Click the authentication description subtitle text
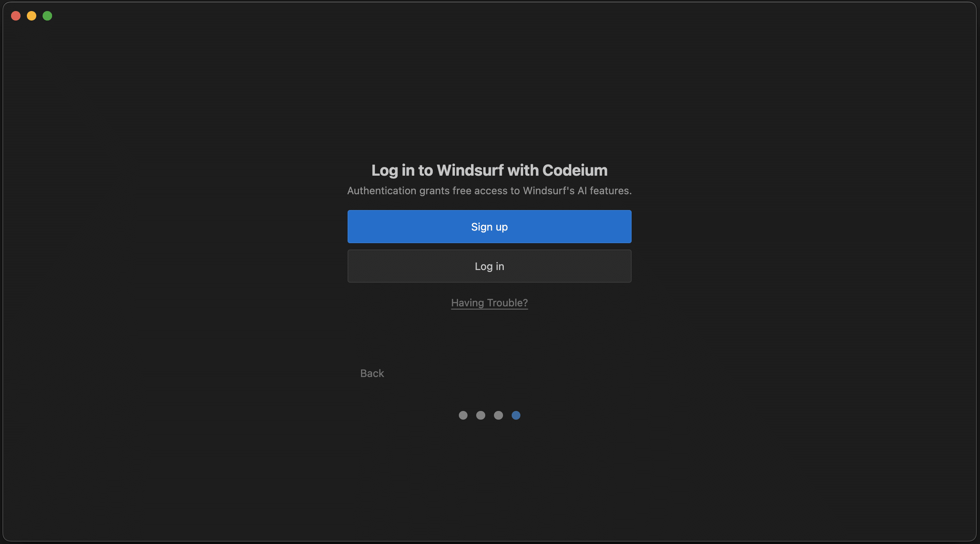This screenshot has width=980, height=544. click(x=489, y=191)
